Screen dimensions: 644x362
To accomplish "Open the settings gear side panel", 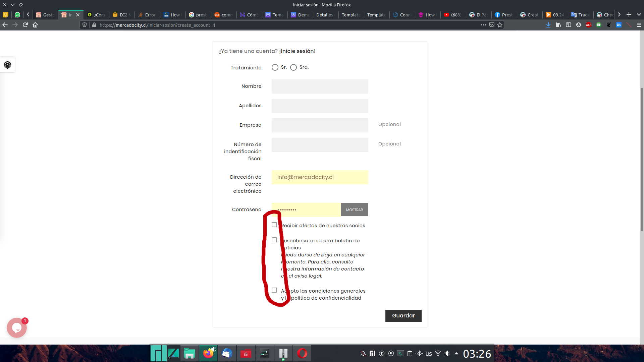I will coord(7,65).
